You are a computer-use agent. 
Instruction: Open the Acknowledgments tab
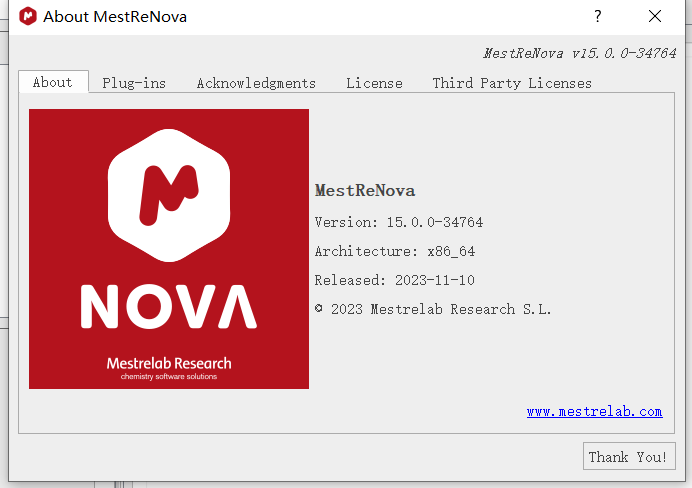[256, 83]
